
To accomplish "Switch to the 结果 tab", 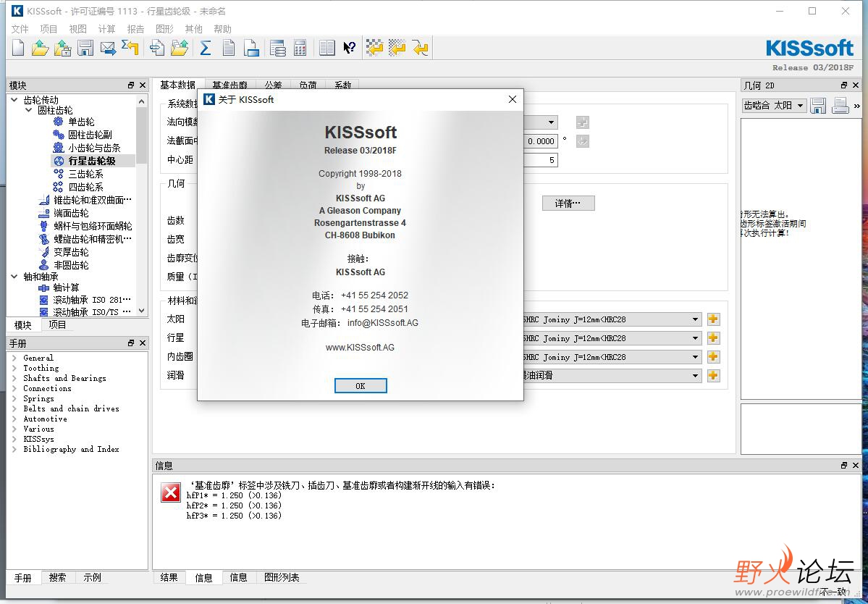I will click(x=169, y=577).
